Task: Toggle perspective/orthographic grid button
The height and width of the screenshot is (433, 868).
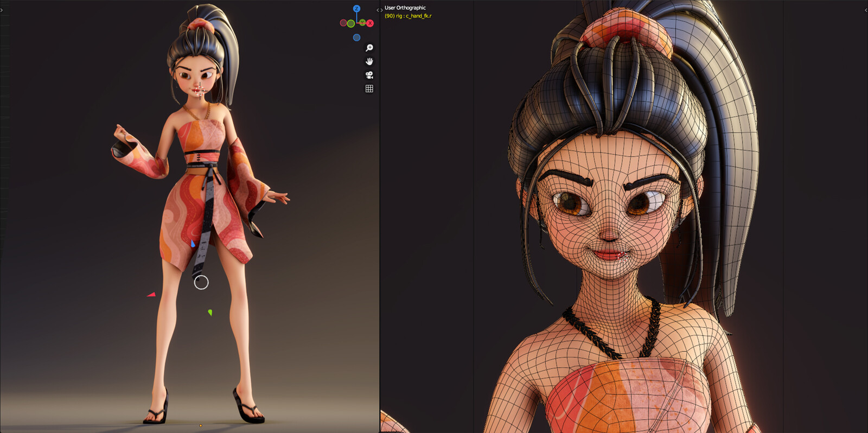Action: pyautogui.click(x=369, y=88)
